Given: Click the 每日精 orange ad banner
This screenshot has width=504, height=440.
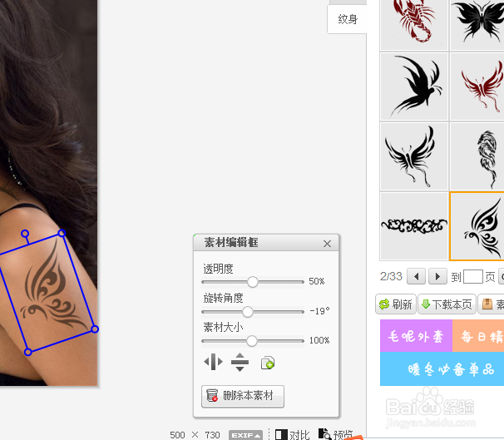Looking at the screenshot, I should [478, 335].
